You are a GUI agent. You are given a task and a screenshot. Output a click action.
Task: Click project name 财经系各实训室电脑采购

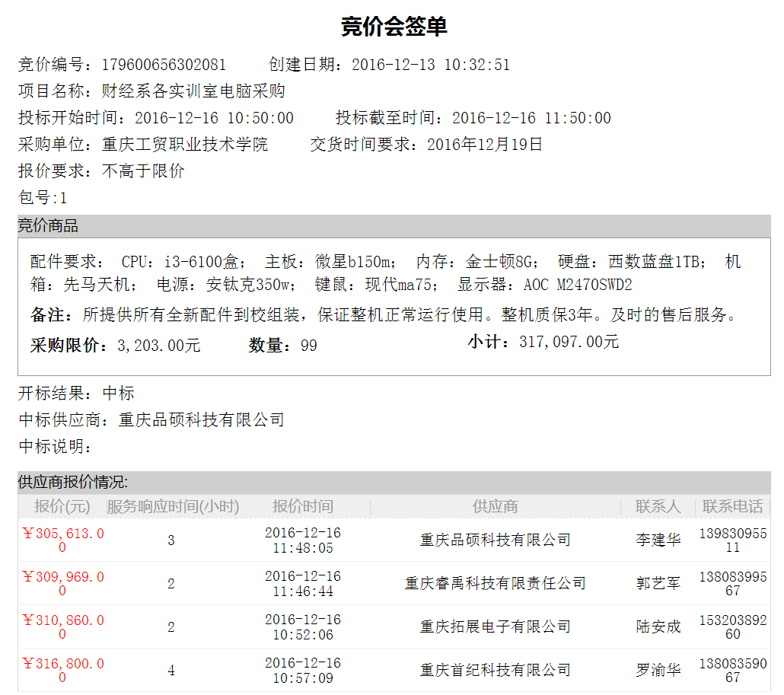193,91
